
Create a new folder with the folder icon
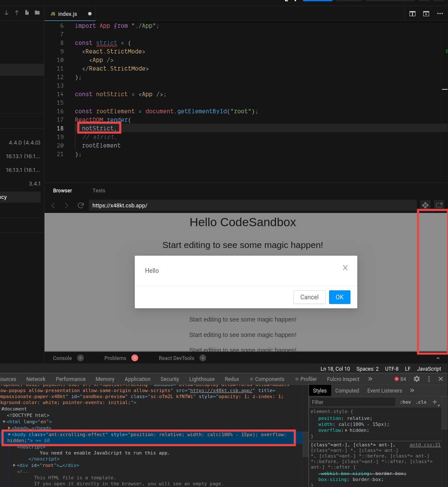point(37,13)
